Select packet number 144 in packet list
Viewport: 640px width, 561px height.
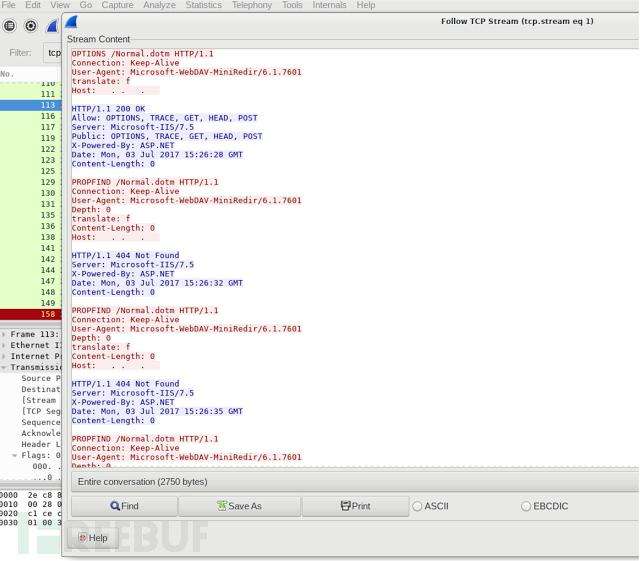tap(31, 270)
